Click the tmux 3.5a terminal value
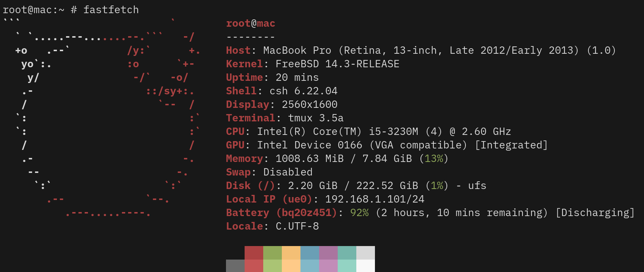This screenshot has height=272, width=644. pos(316,118)
